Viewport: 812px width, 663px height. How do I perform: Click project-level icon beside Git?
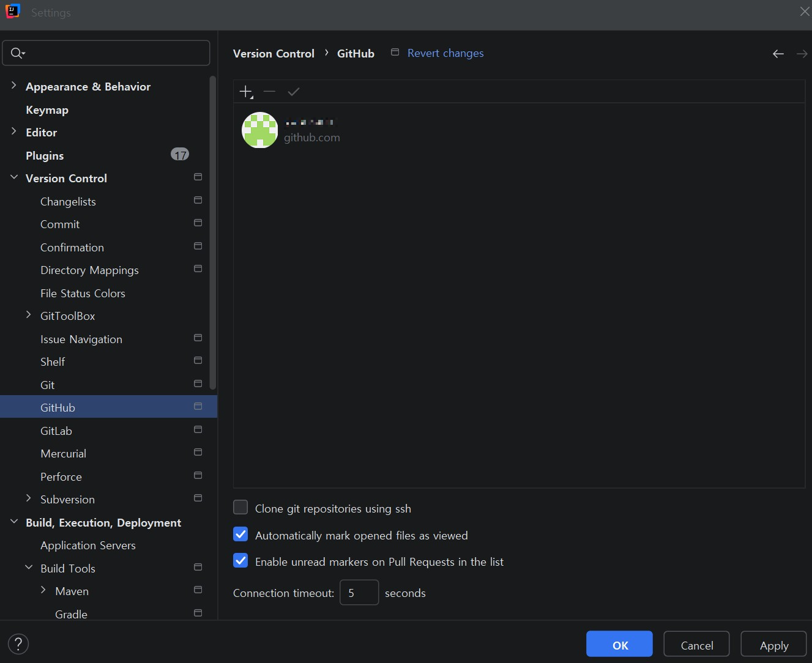pyautogui.click(x=198, y=383)
